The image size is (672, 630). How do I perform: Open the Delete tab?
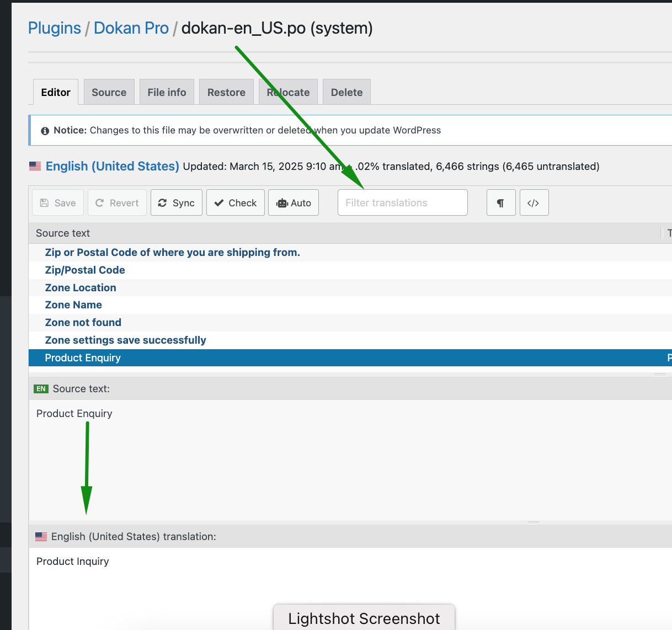click(346, 92)
